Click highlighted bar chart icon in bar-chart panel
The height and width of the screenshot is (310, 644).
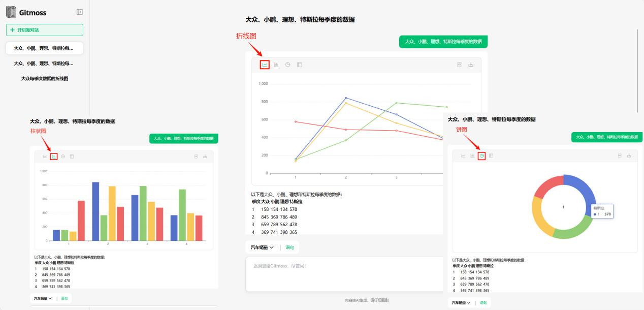click(x=54, y=157)
